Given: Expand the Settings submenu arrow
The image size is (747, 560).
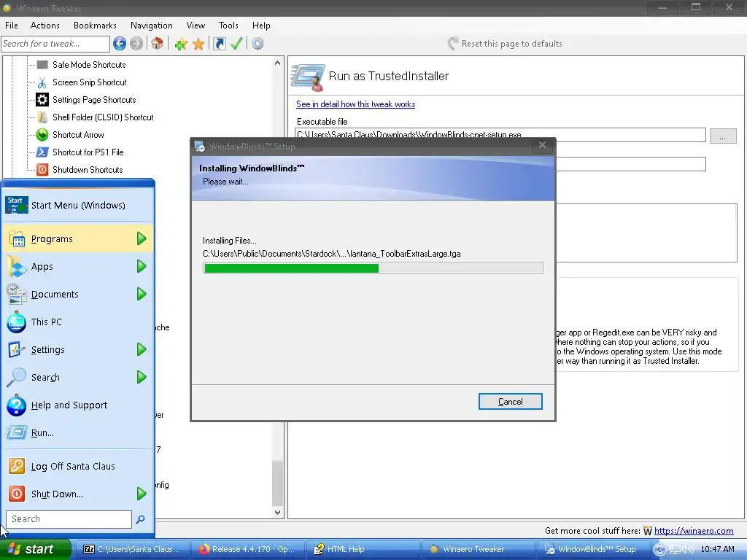Looking at the screenshot, I should click(142, 349).
